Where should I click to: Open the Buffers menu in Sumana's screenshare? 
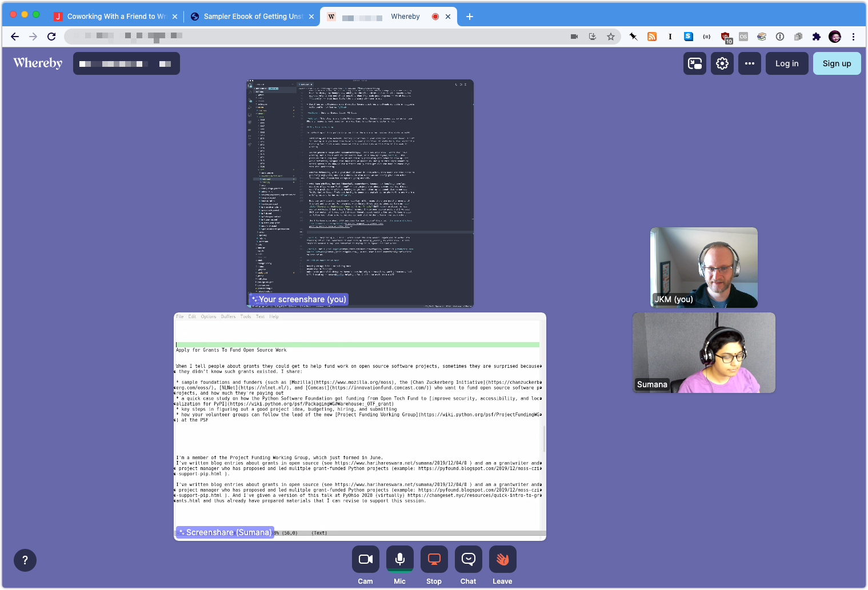point(227,316)
